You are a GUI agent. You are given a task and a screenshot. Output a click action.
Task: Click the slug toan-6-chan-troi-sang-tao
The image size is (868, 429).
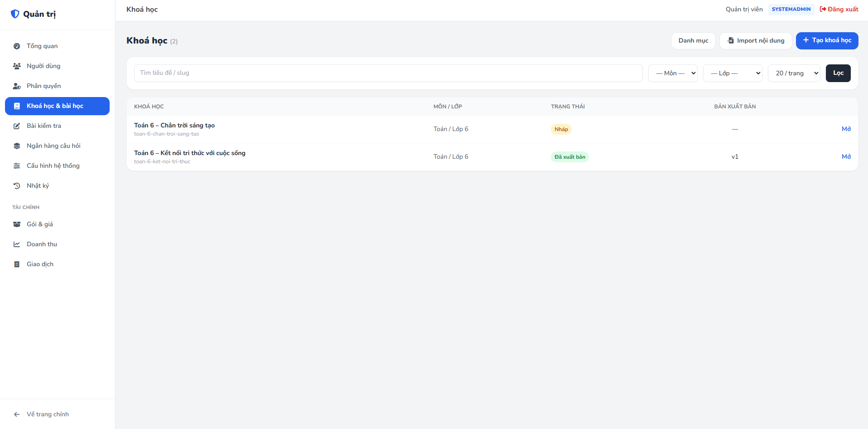pos(167,134)
